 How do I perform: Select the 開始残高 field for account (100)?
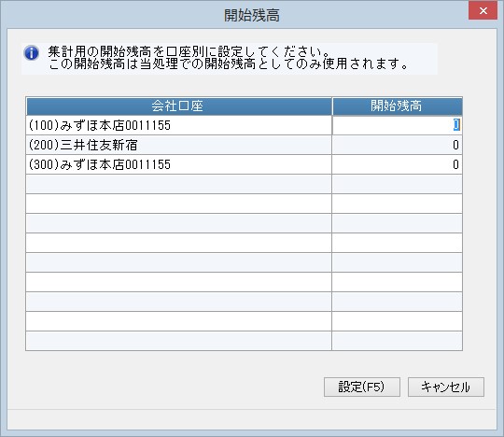point(398,125)
